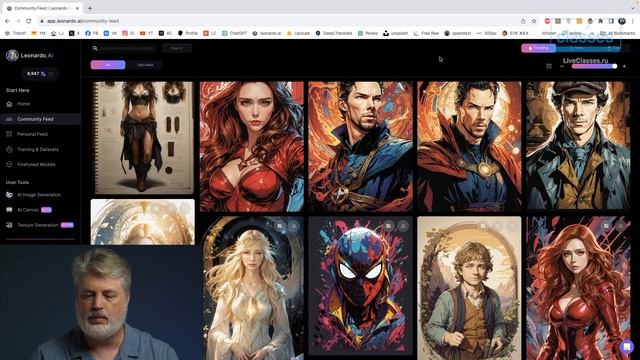640x360 pixels.
Task: Open a new browser tab
Action: point(90,8)
